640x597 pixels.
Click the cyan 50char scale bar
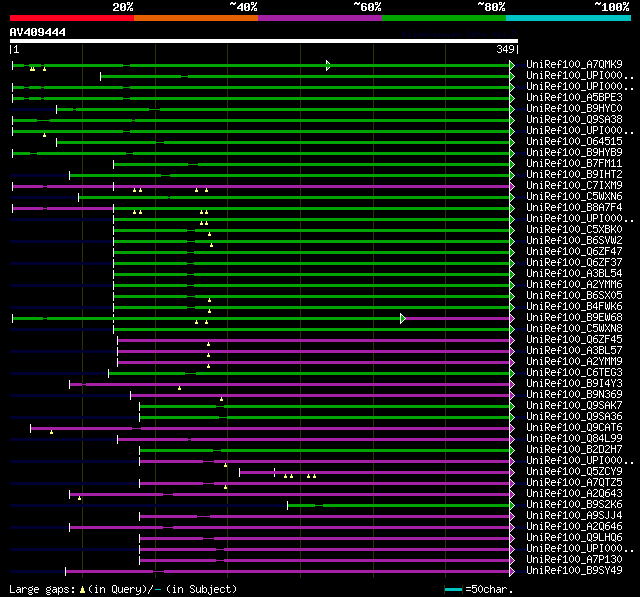pyautogui.click(x=453, y=589)
